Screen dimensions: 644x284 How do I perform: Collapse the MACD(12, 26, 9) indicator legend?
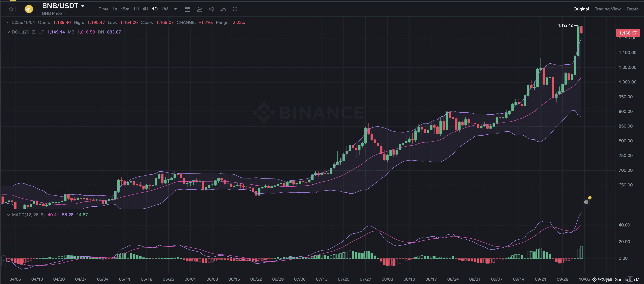click(8, 215)
